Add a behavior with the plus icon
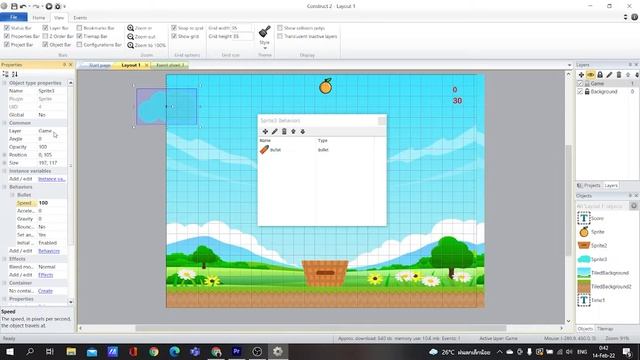Image resolution: width=640 pixels, height=360 pixels. click(265, 131)
